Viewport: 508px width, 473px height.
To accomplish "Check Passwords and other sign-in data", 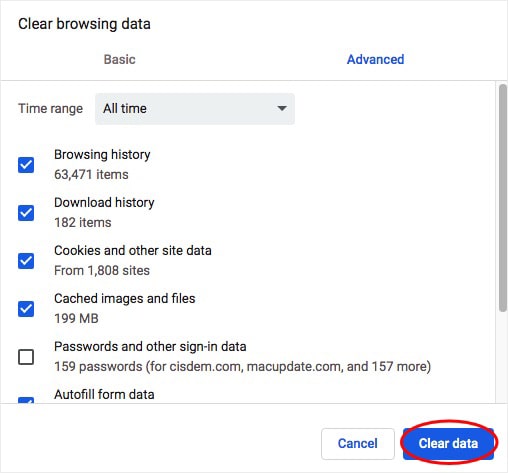I will click(x=26, y=357).
